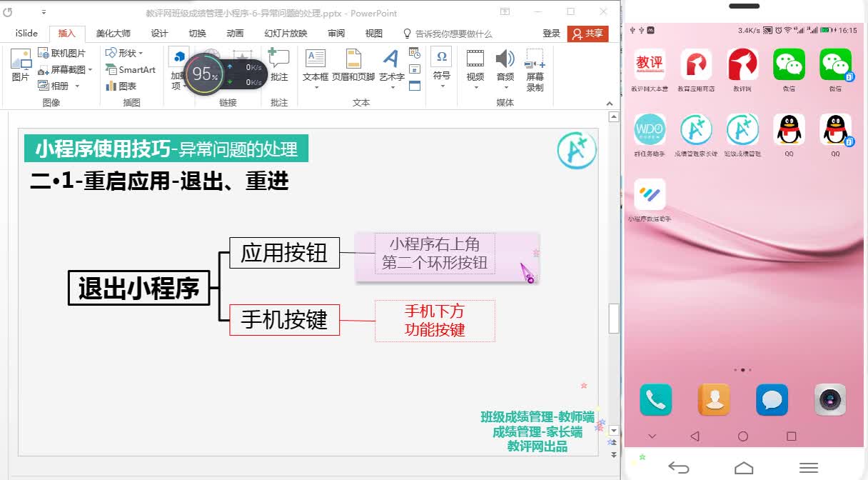Screen dimensions: 868x480
Task: Switch to the 设计 ribbon tab
Action: click(158, 33)
